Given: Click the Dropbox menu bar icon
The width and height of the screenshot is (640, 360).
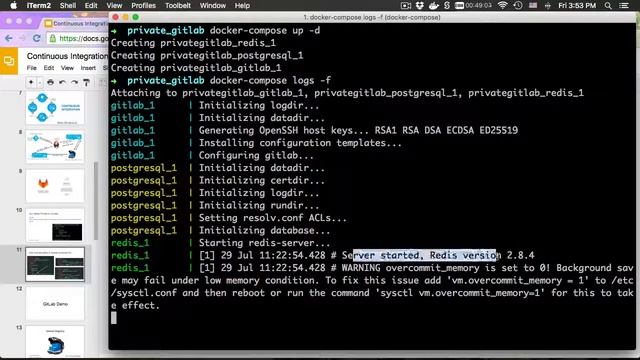Looking at the screenshot, I should (420, 5).
